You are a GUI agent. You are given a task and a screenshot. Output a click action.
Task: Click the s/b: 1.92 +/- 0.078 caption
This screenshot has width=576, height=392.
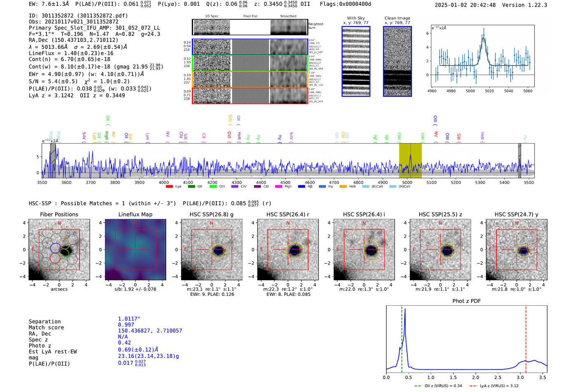(x=135, y=289)
